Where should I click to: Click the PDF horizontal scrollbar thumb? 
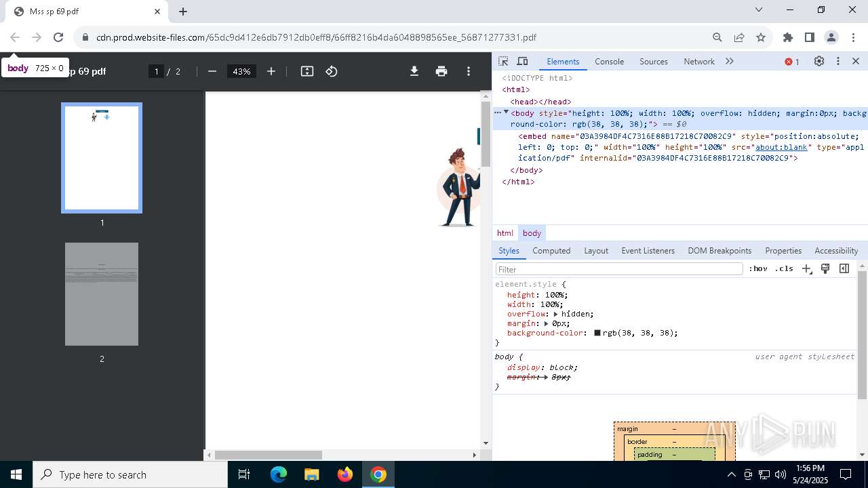point(269,455)
